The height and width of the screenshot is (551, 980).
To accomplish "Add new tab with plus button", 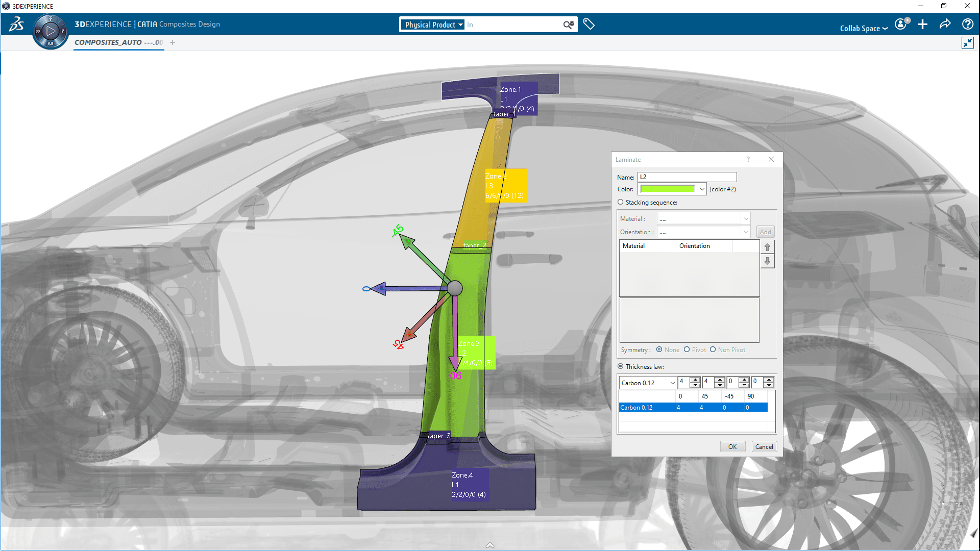I will (173, 42).
